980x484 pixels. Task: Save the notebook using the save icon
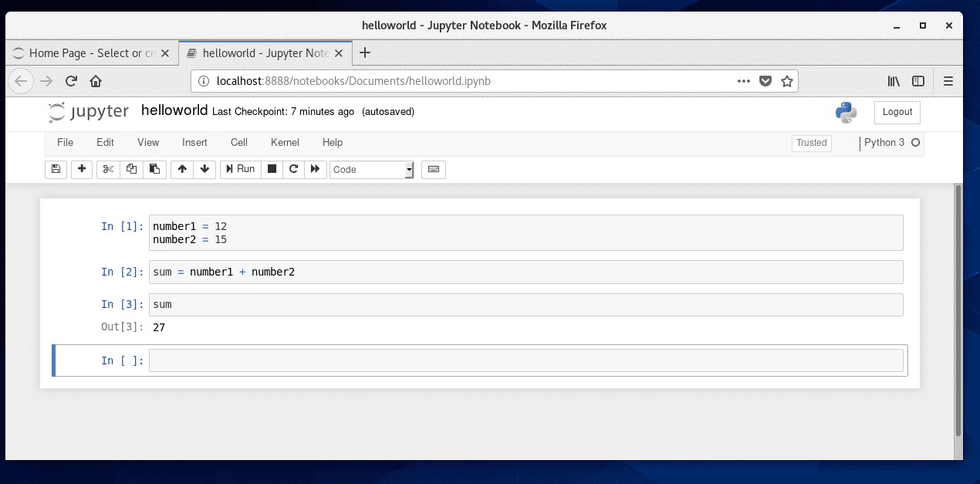pos(55,169)
